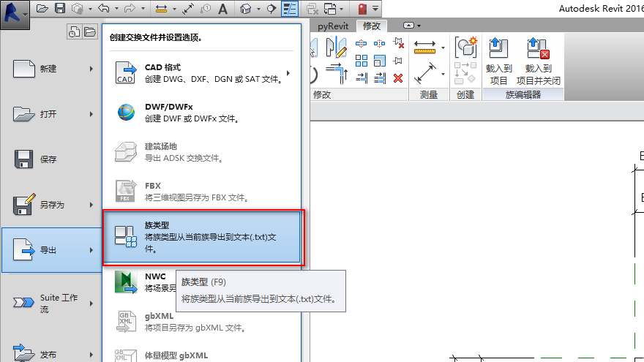Image resolution: width=644 pixels, height=362 pixels.
Task: Choose 建筑场地 ADSK export option
Action: pyautogui.click(x=202, y=152)
